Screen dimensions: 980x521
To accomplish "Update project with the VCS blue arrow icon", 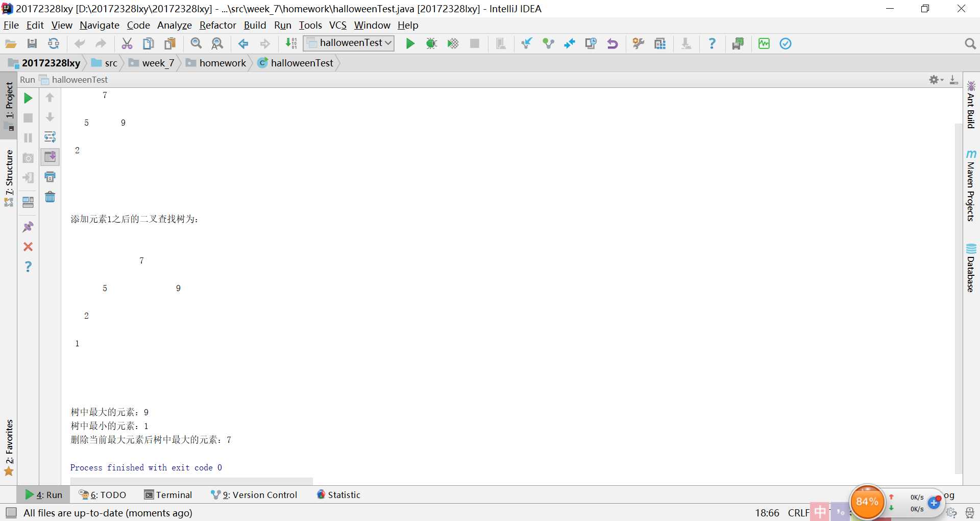I will click(x=527, y=43).
